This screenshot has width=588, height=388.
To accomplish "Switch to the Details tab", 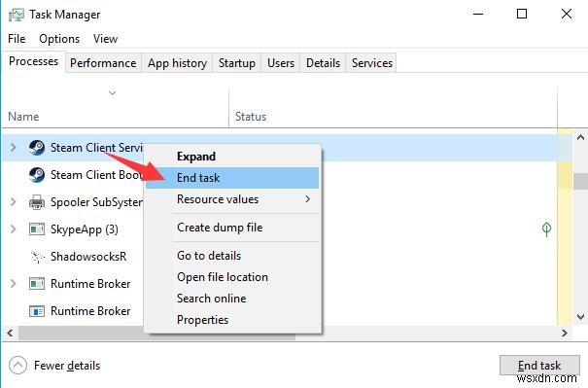I will tap(324, 63).
